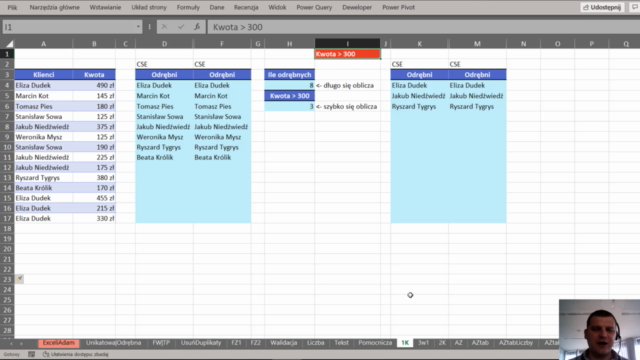Open FWTP sheet tab
This screenshot has width=640, height=360.
click(x=161, y=343)
